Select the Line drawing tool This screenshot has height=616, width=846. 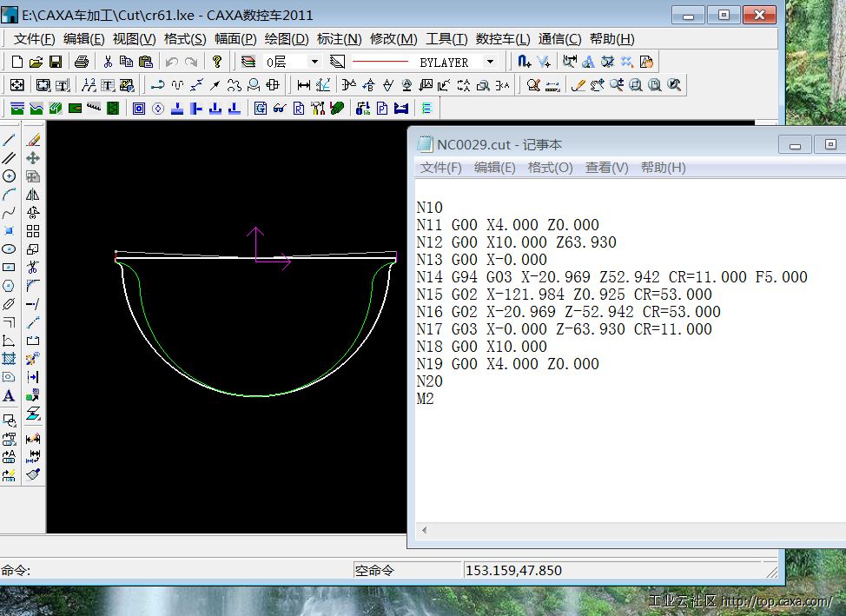[10, 140]
